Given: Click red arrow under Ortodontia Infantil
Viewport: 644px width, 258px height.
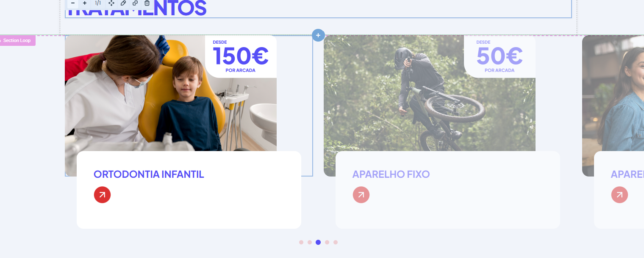Looking at the screenshot, I should [x=102, y=195].
